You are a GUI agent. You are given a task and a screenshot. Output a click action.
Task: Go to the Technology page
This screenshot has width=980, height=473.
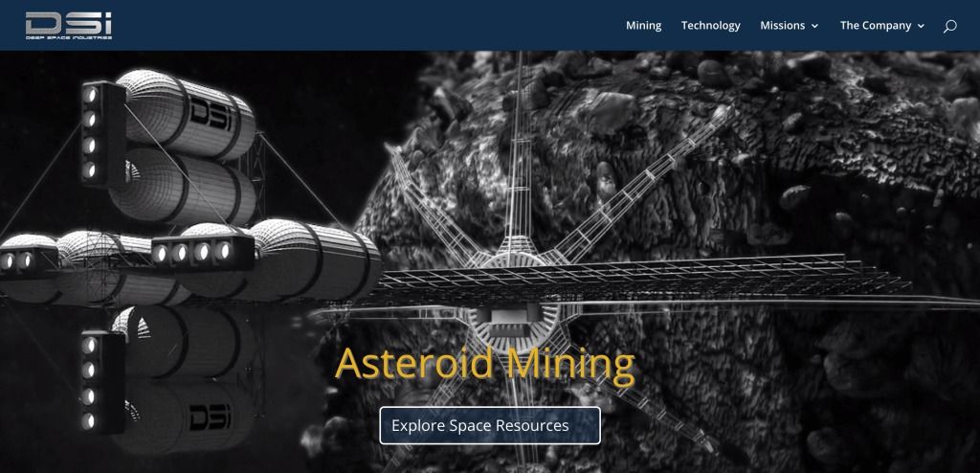pos(710,26)
